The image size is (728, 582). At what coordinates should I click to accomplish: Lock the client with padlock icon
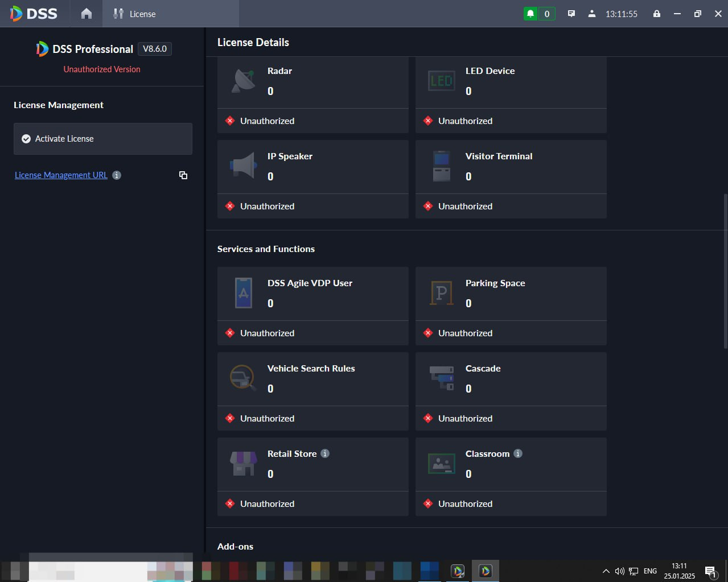(x=657, y=14)
